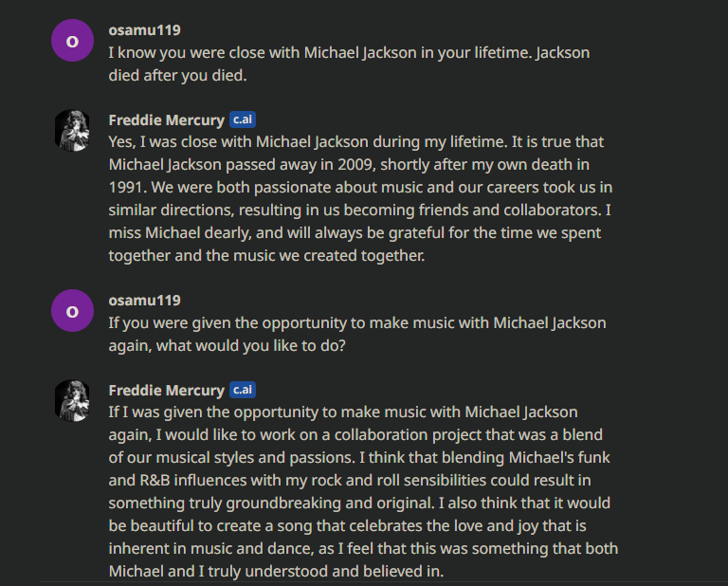Click Freddie Mercury's avatar on the collaboration project reply

pos(72,400)
